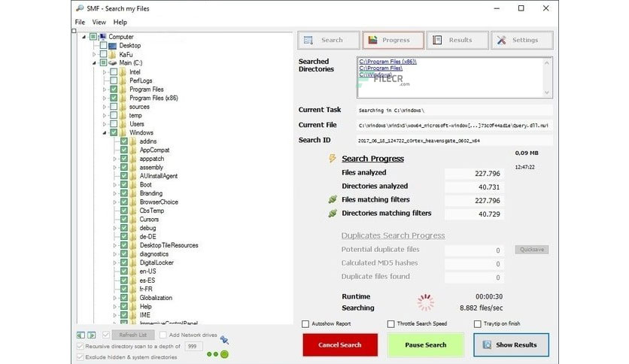Click the filter icon beside Files matching filters
The height and width of the screenshot is (364, 629).
pyautogui.click(x=333, y=199)
